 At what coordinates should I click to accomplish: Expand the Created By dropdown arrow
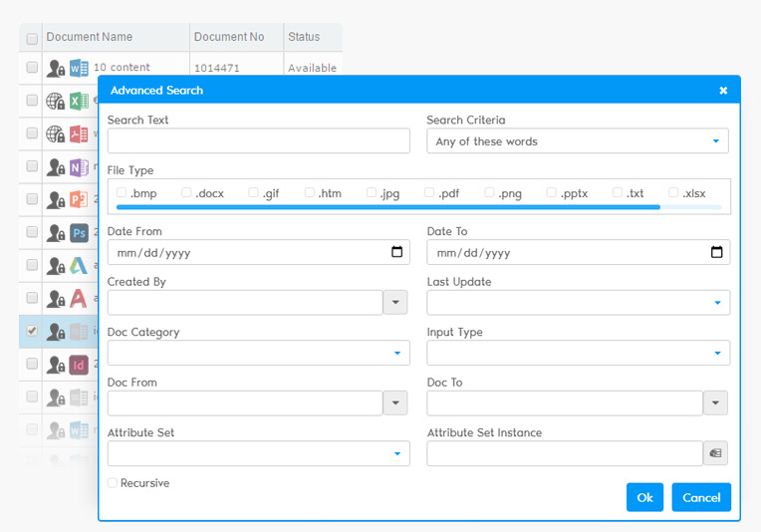395,303
